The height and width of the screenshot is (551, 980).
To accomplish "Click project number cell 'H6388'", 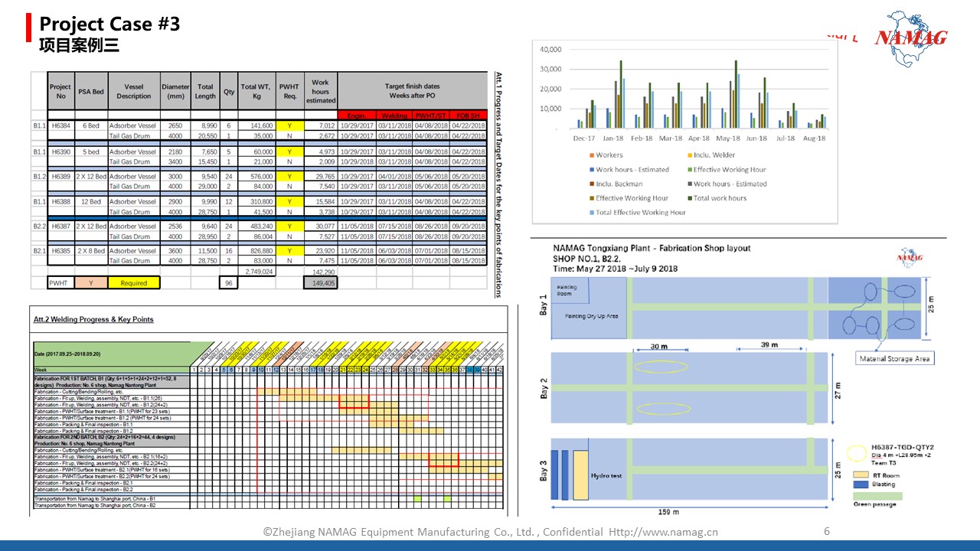I will click(x=60, y=201).
